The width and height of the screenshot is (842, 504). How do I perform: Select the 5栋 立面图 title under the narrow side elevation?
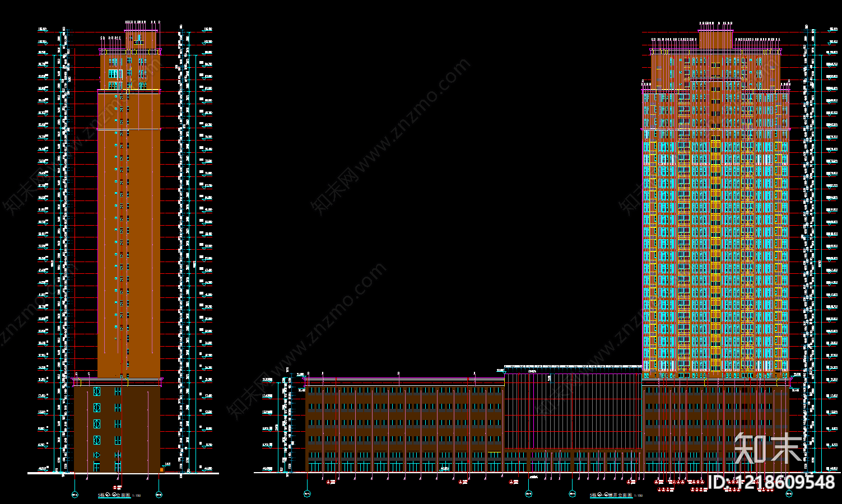114,495
